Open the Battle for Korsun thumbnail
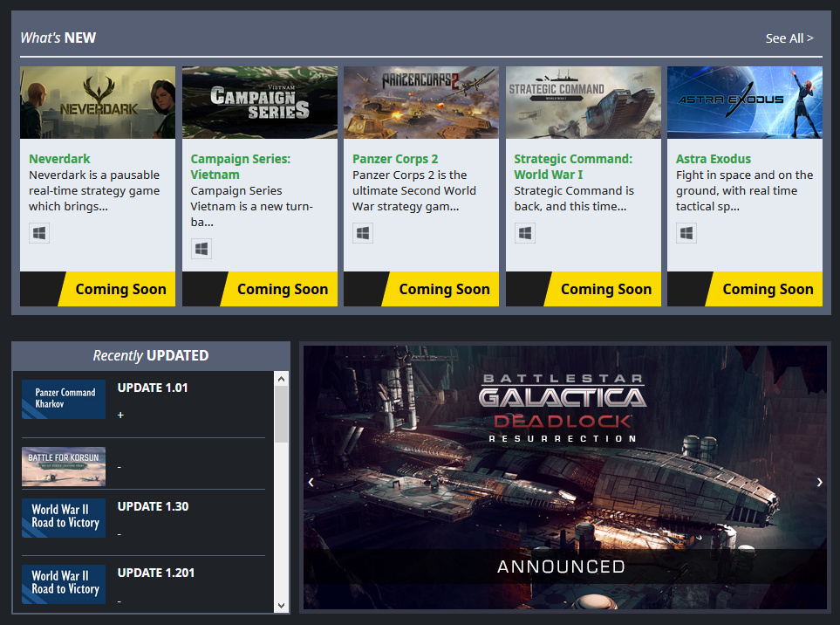This screenshot has height=625, width=840. [64, 466]
